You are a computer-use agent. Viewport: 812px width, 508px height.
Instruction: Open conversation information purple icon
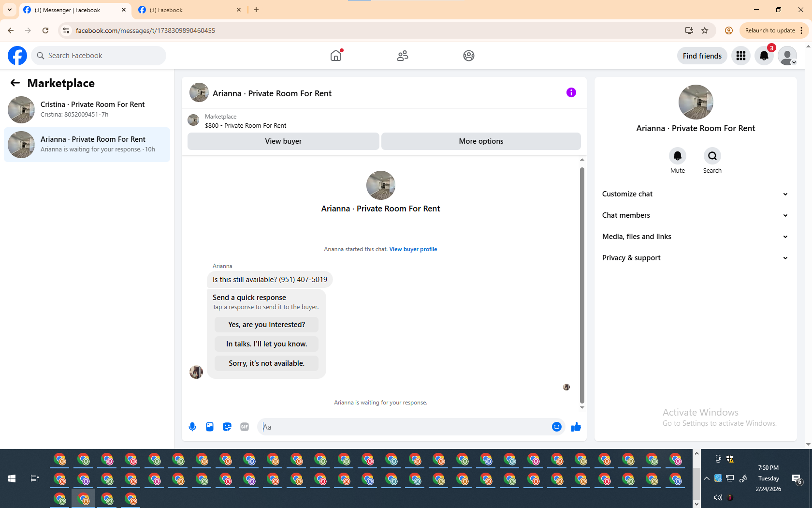pyautogui.click(x=571, y=92)
